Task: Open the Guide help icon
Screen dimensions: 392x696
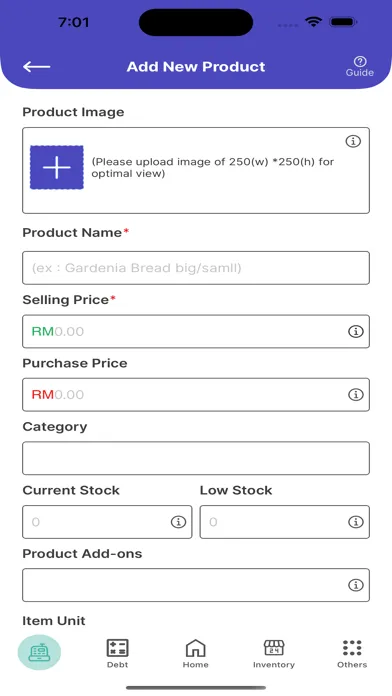Action: 360,67
